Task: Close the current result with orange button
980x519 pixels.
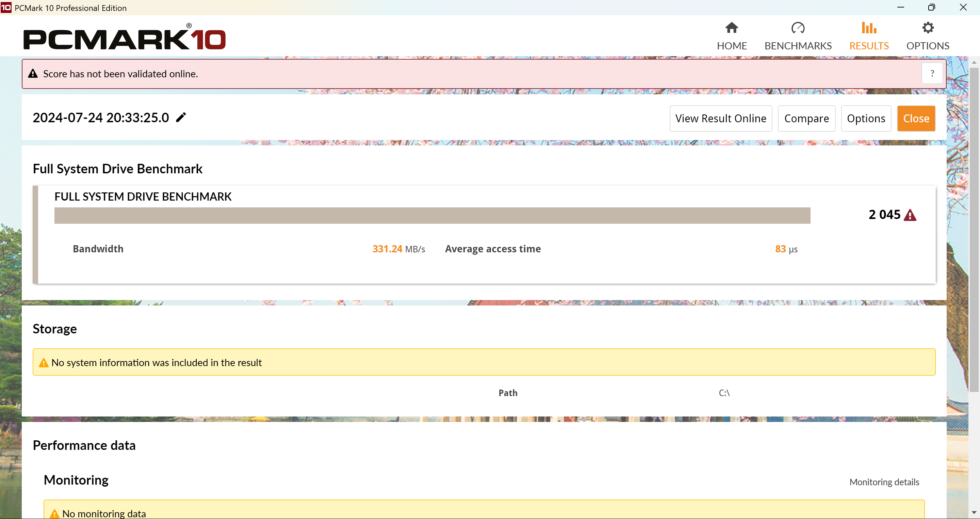Action: 916,119
